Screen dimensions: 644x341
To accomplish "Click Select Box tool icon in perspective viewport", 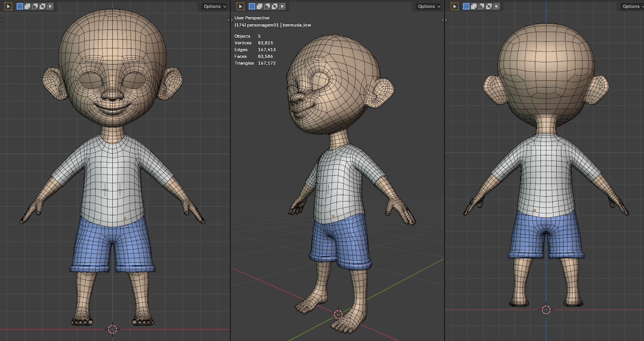I will (x=240, y=6).
